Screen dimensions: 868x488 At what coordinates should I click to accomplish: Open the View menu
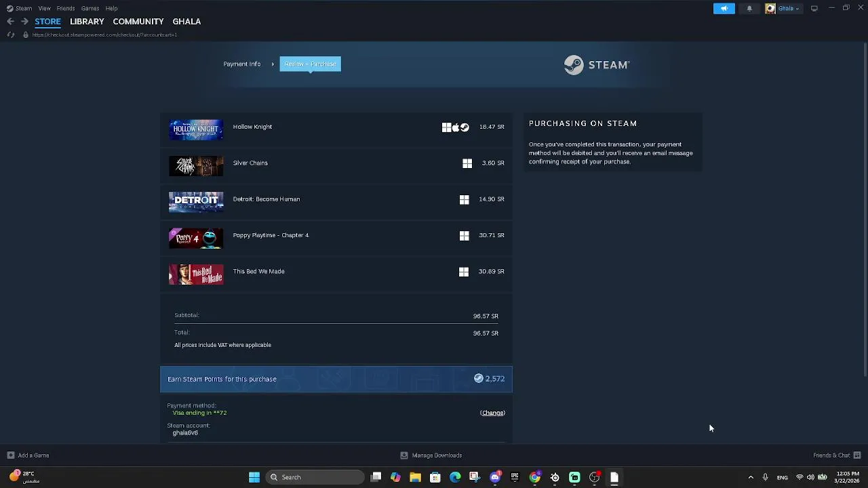(x=44, y=8)
